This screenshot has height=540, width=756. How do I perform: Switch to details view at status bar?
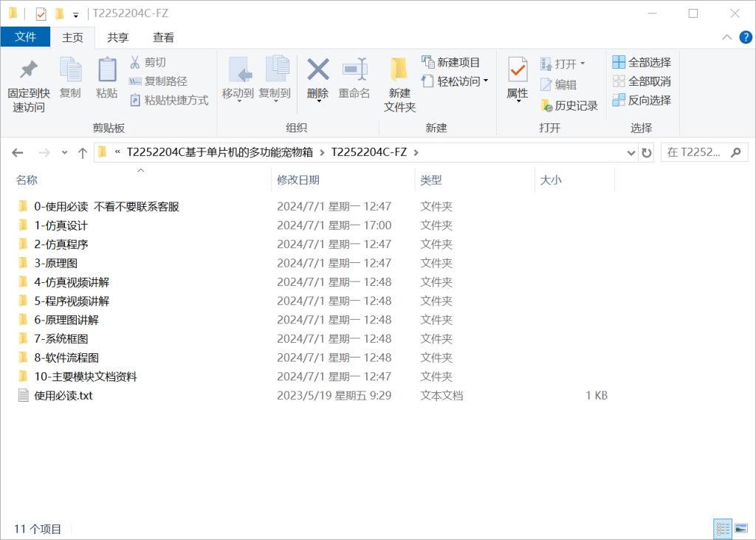click(x=722, y=528)
